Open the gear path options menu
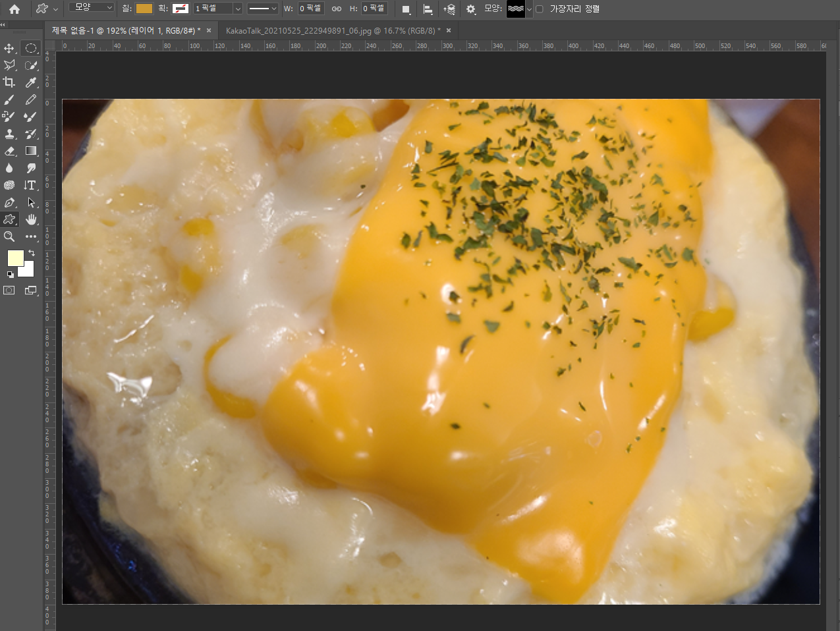Image resolution: width=840 pixels, height=631 pixels. (x=470, y=9)
